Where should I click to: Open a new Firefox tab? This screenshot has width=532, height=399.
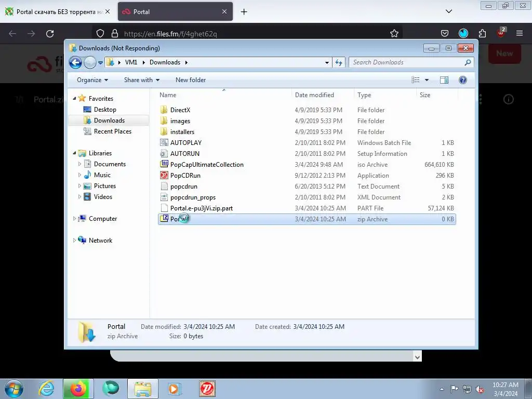tap(244, 12)
